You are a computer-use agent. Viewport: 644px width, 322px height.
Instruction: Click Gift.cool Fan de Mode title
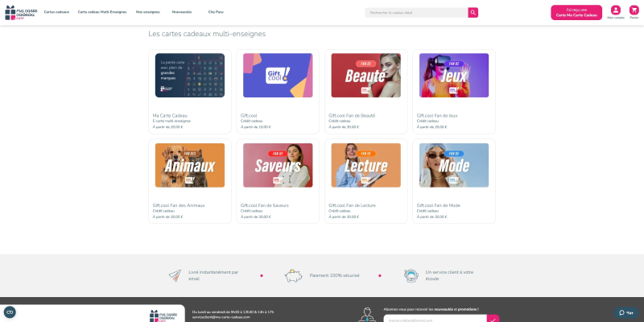click(x=439, y=205)
